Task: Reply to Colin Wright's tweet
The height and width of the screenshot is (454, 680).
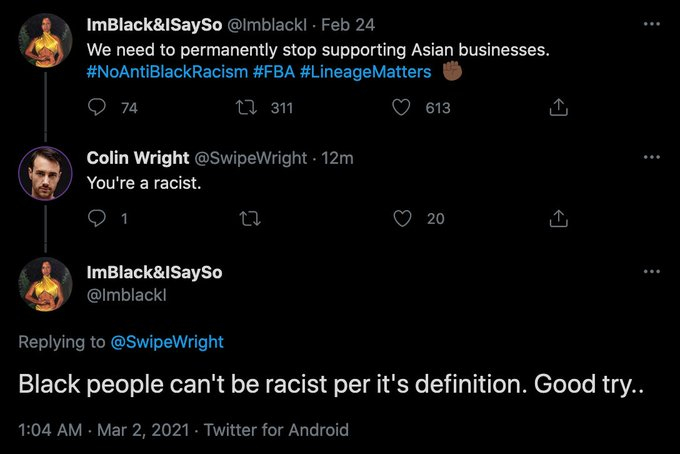Action: pyautogui.click(x=98, y=218)
